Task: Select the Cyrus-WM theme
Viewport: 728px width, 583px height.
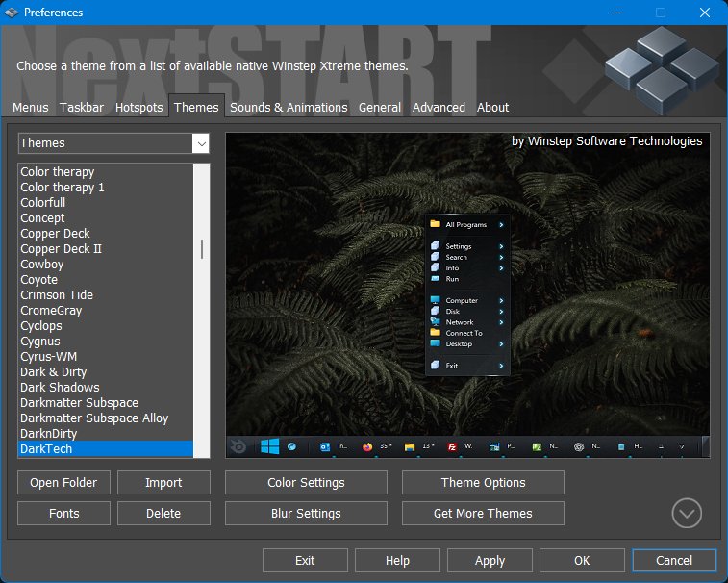Action: point(106,356)
